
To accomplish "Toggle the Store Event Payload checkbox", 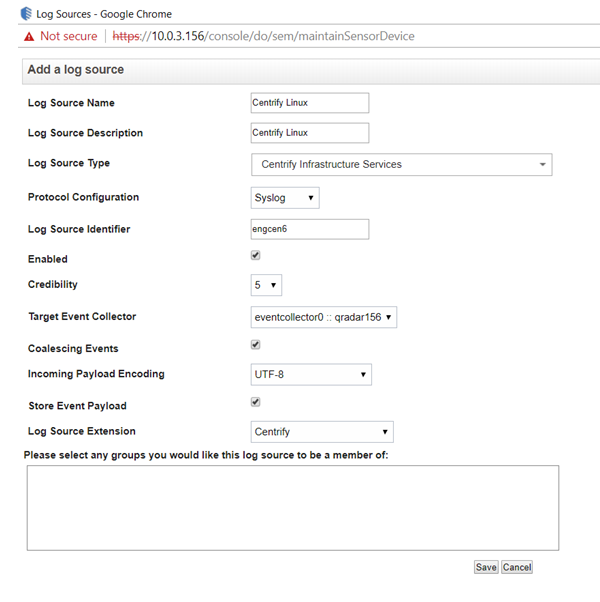I will (256, 402).
